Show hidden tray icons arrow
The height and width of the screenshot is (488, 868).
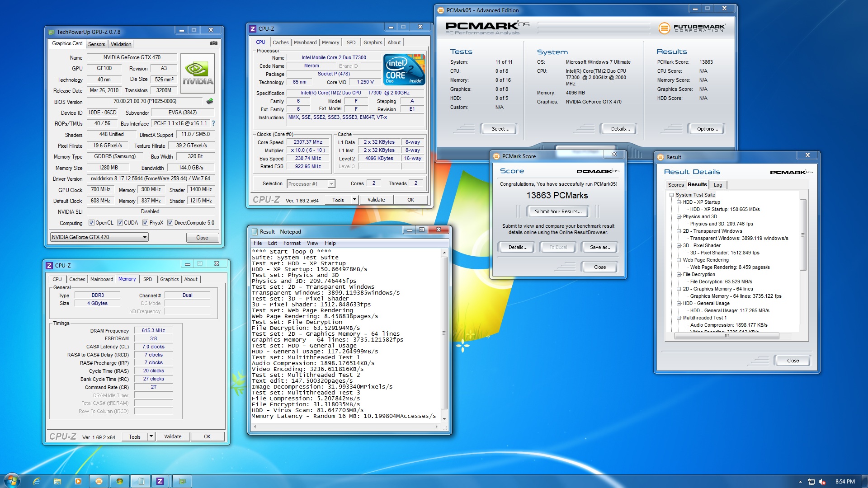coord(800,482)
